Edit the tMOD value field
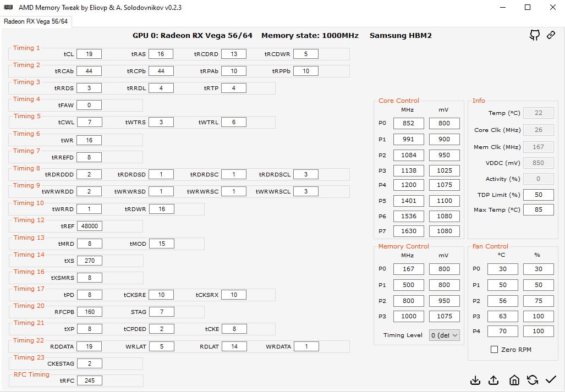This screenshot has width=565, height=392. tap(162, 244)
